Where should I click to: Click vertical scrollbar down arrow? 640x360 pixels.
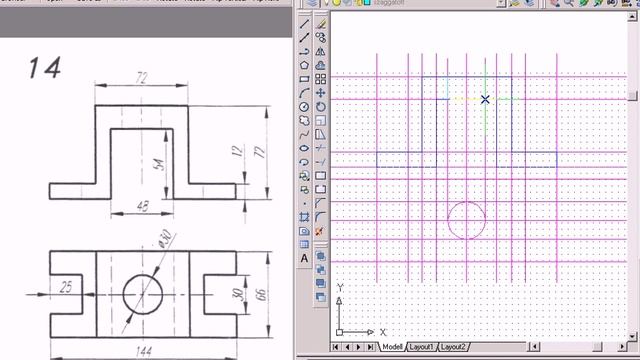[x=633, y=337]
